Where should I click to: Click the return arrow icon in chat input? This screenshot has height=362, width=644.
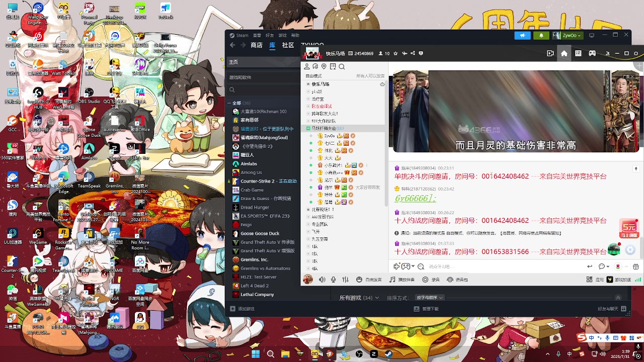tap(590, 266)
